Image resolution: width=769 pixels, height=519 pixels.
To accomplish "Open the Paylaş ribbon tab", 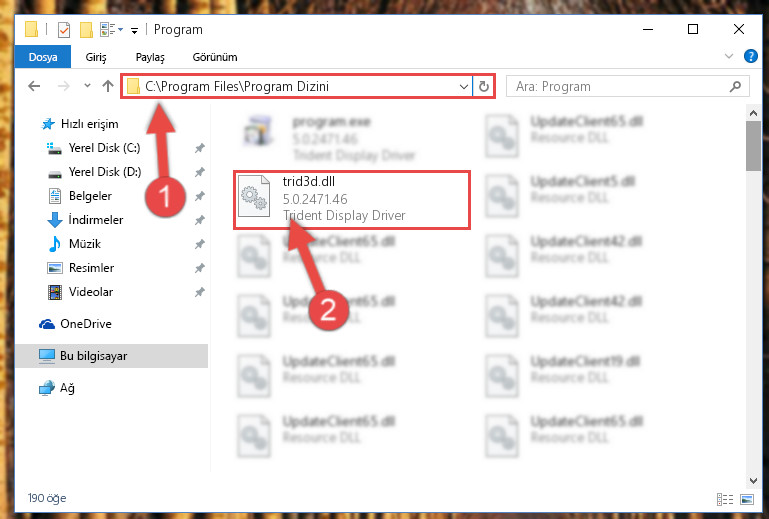I will tap(150, 57).
